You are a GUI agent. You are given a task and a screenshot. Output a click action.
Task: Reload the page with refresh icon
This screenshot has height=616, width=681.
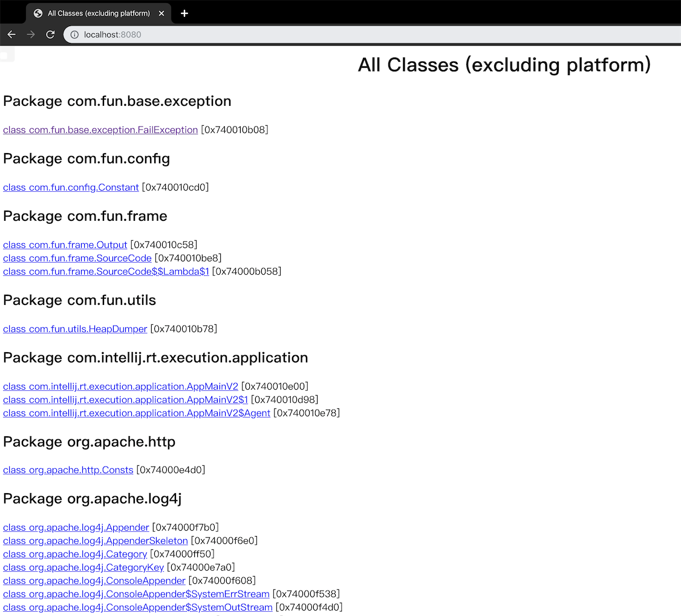coord(50,34)
